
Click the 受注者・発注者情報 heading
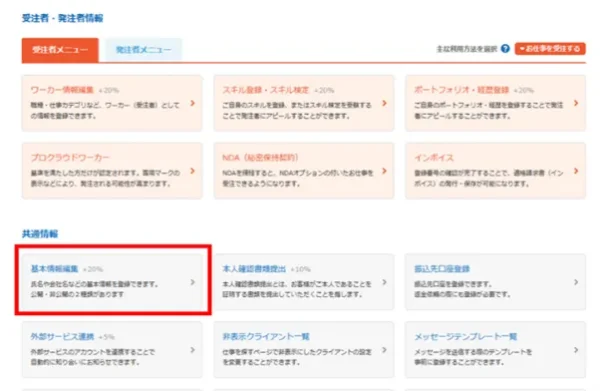pyautogui.click(x=62, y=18)
